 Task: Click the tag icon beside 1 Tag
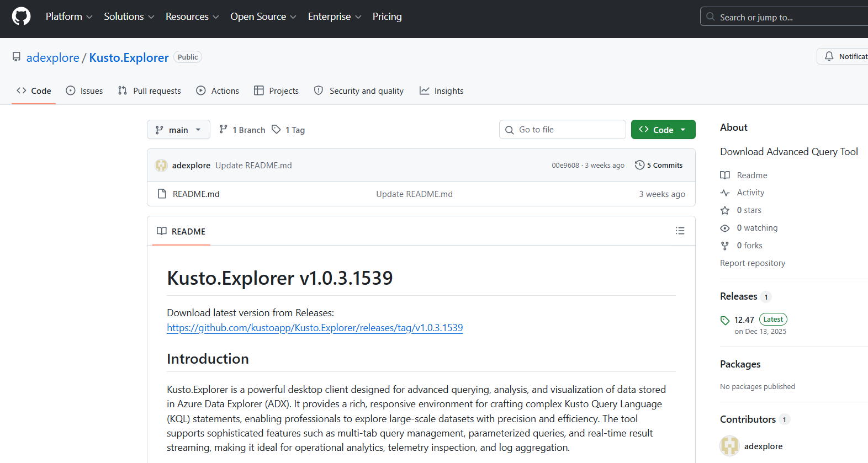pos(276,130)
